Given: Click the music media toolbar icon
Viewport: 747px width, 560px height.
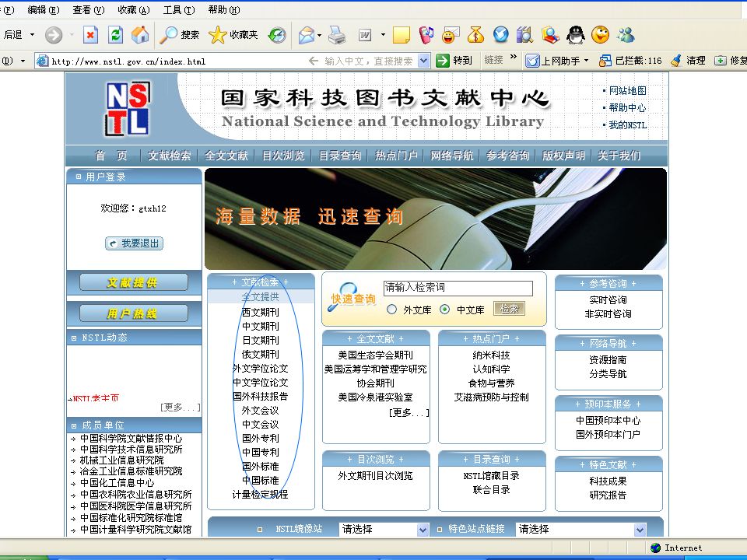Looking at the screenshot, I should tap(426, 35).
